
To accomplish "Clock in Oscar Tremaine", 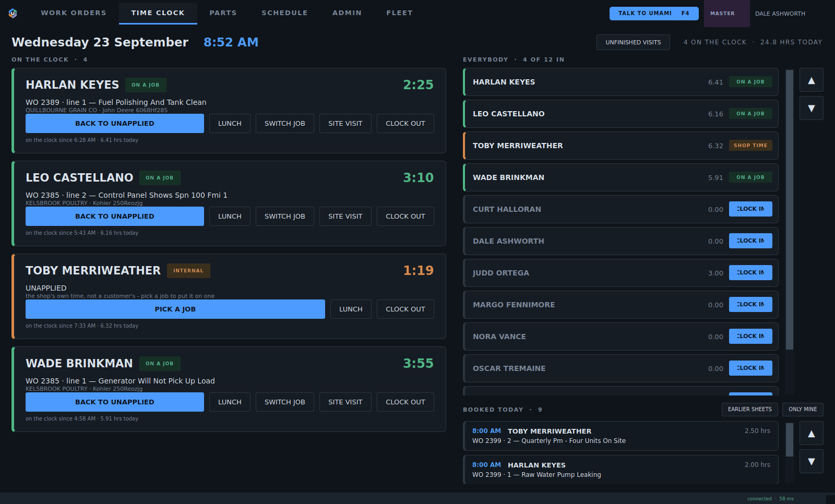I will [x=750, y=368].
